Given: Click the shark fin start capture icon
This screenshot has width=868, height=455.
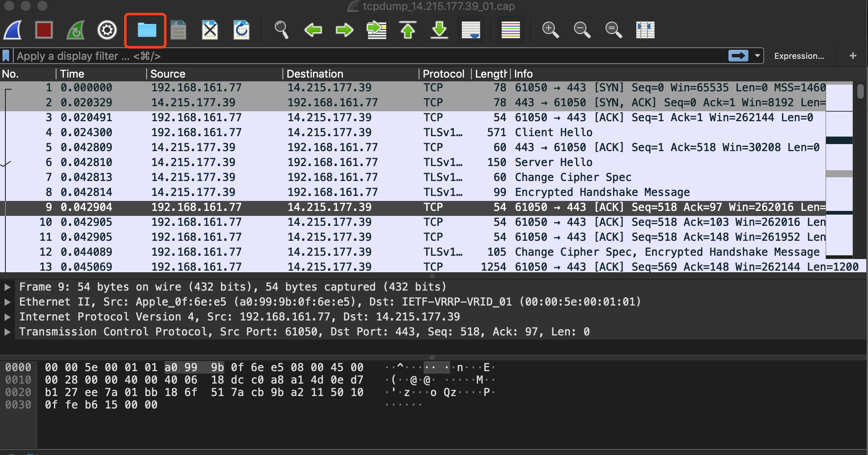Looking at the screenshot, I should [x=13, y=30].
